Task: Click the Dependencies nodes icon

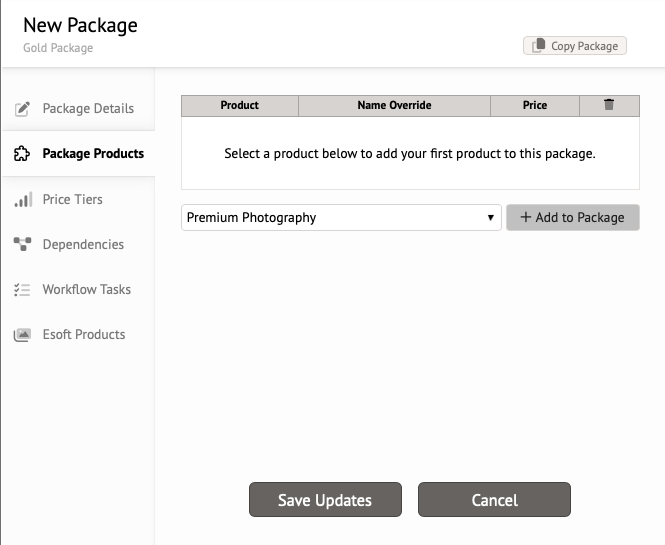Action: click(x=22, y=244)
